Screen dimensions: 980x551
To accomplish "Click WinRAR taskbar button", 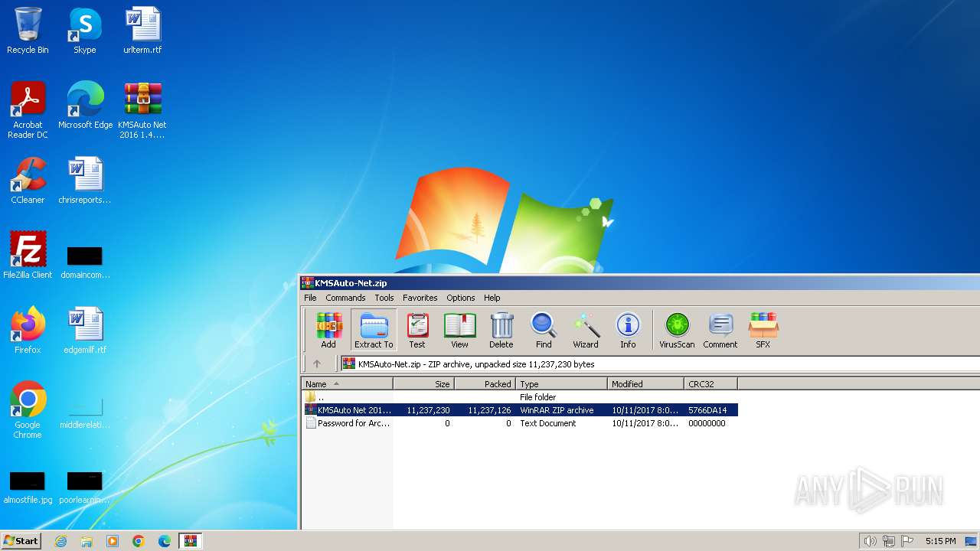I will pyautogui.click(x=191, y=541).
